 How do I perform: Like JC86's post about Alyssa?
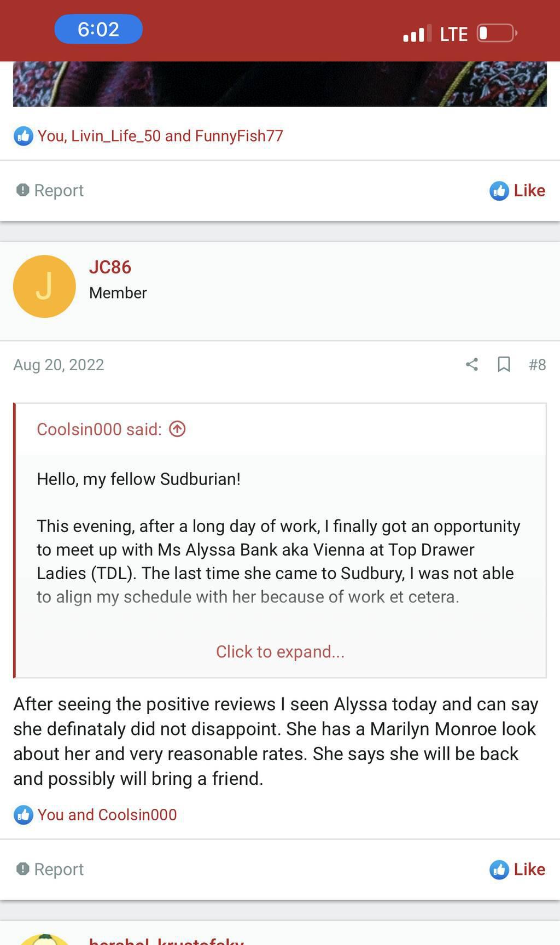click(x=517, y=869)
